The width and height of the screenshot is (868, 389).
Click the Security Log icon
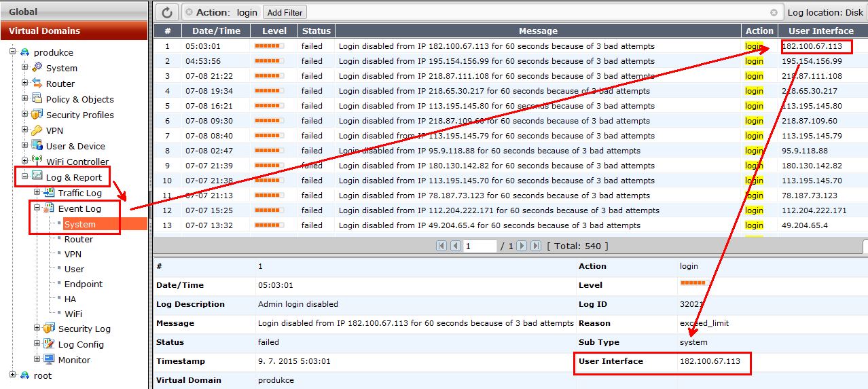click(50, 328)
